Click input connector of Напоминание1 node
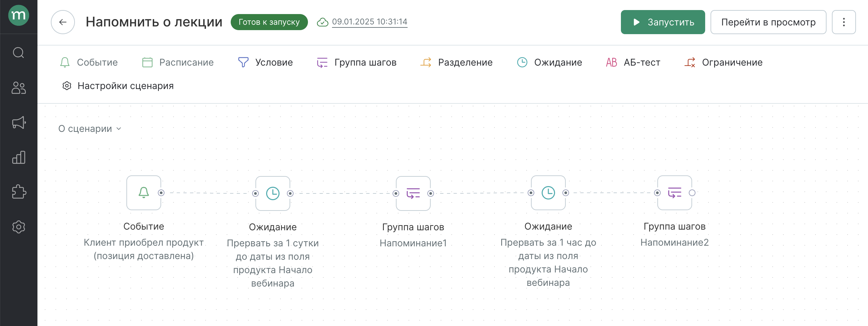Viewport: 868px width, 326px height. 396,193
